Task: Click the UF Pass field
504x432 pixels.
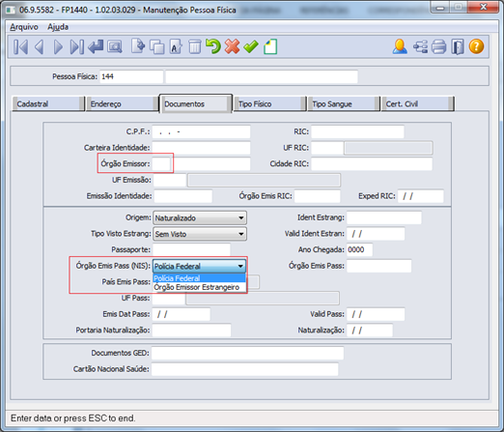Action: tap(168, 298)
